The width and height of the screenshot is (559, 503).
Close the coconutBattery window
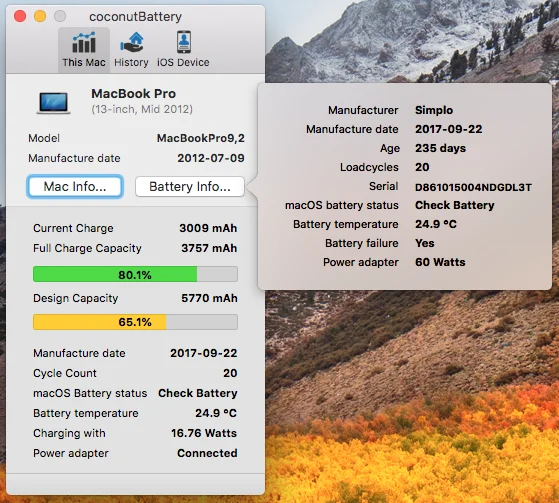click(x=20, y=16)
